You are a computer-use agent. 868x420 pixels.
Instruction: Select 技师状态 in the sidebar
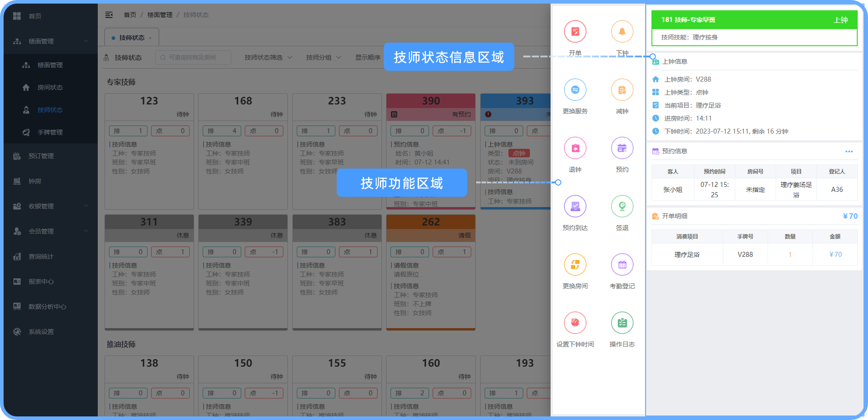(x=50, y=110)
